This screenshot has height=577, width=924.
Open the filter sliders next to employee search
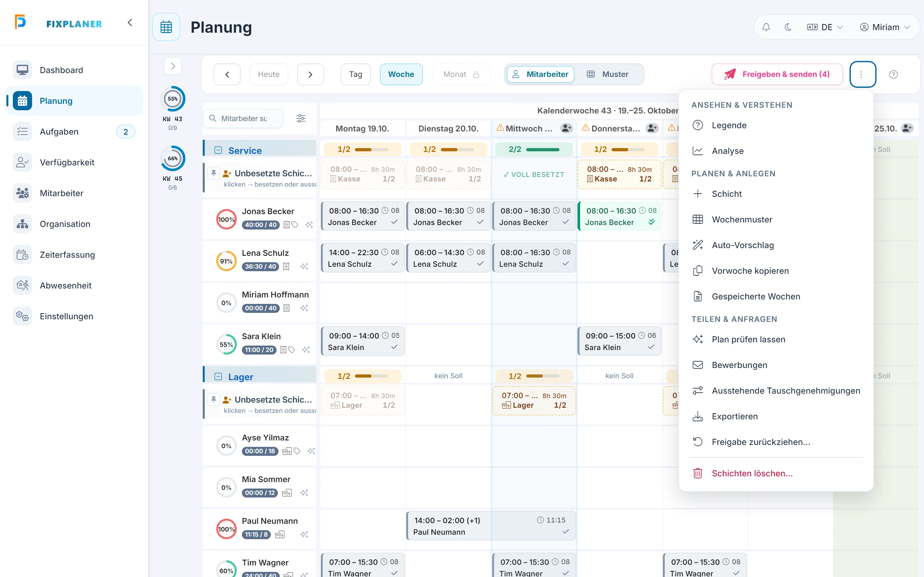tap(301, 118)
